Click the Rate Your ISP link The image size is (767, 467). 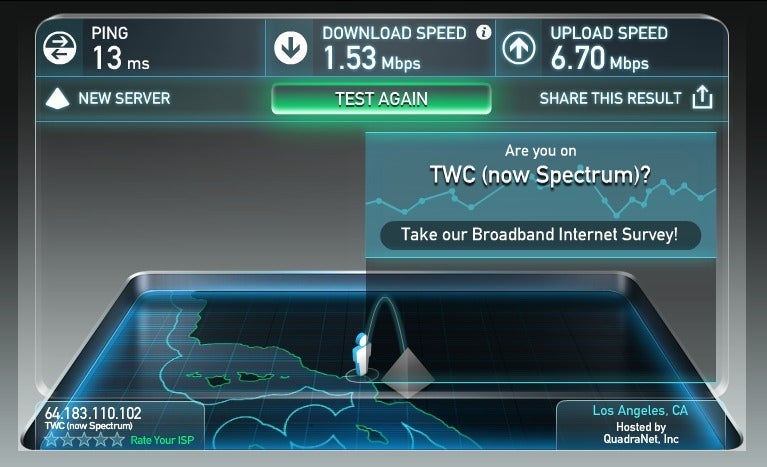pos(162,440)
